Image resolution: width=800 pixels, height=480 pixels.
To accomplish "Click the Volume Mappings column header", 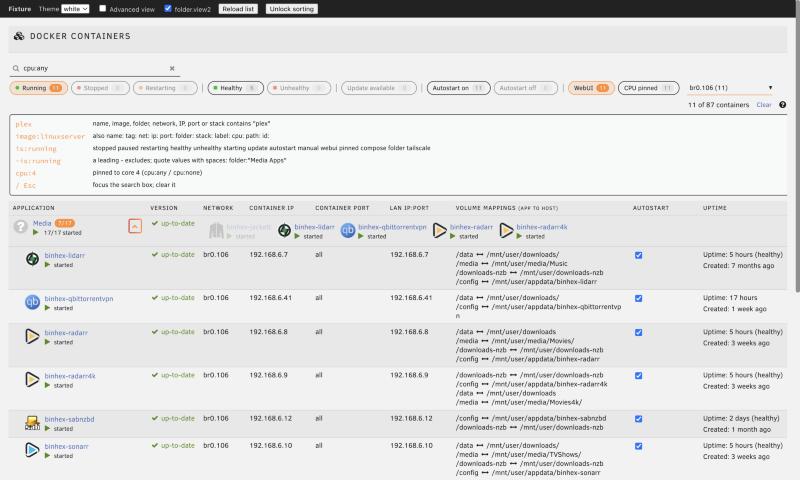I will pyautogui.click(x=507, y=208).
